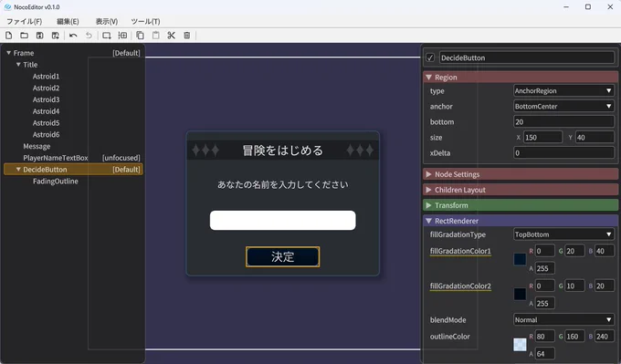
Task: Click the fillGradationColor1 property label
Action: (460, 251)
